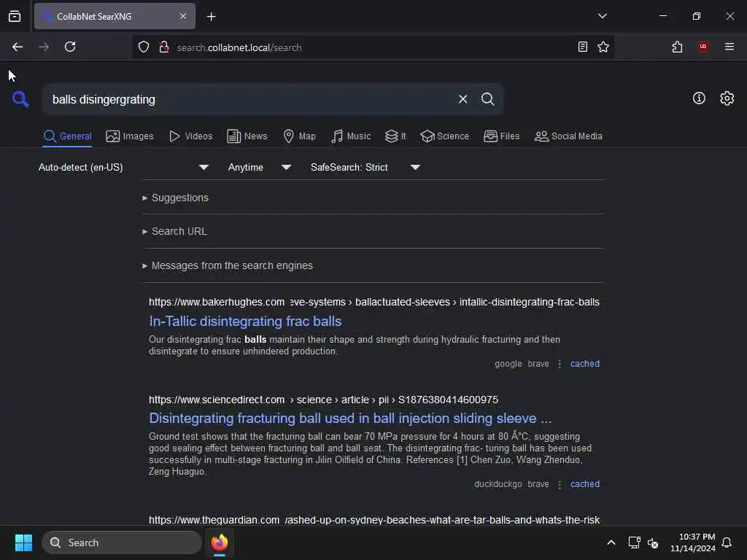Open uBlock Origin extension icon

(703, 47)
